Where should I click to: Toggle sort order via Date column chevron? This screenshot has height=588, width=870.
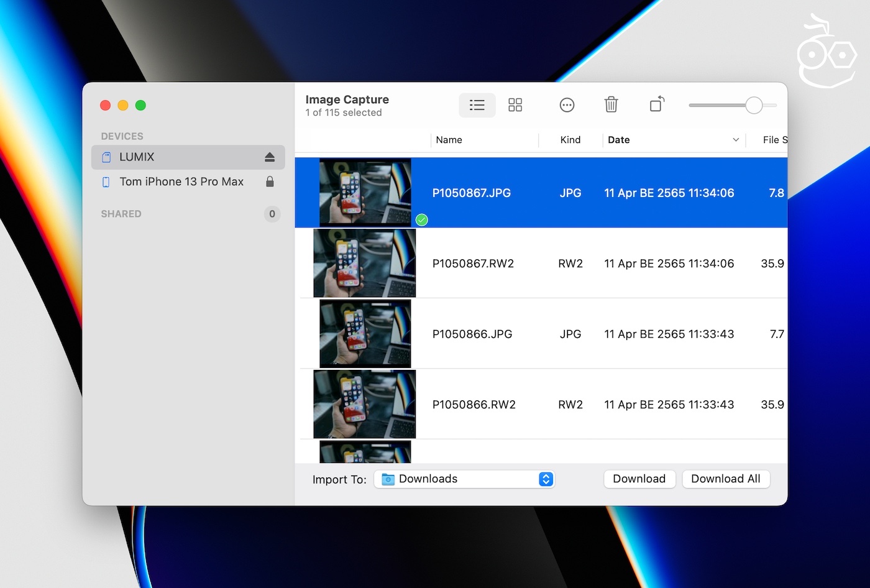[736, 140]
